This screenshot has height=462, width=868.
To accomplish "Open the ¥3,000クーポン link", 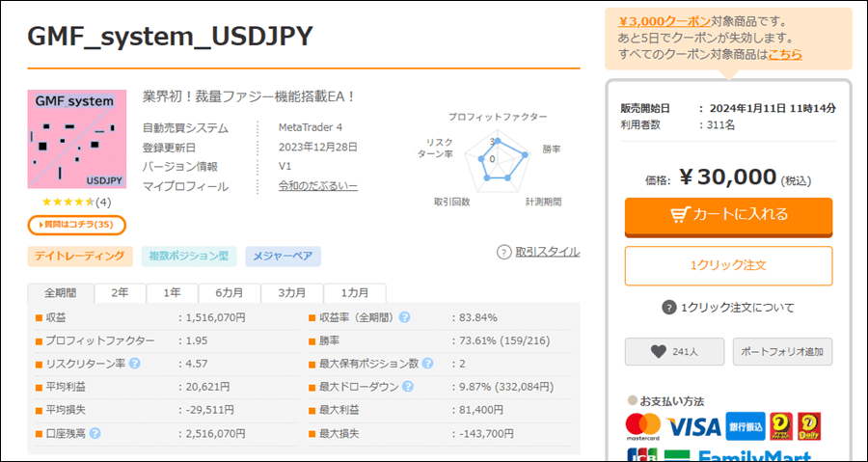I will tap(664, 21).
